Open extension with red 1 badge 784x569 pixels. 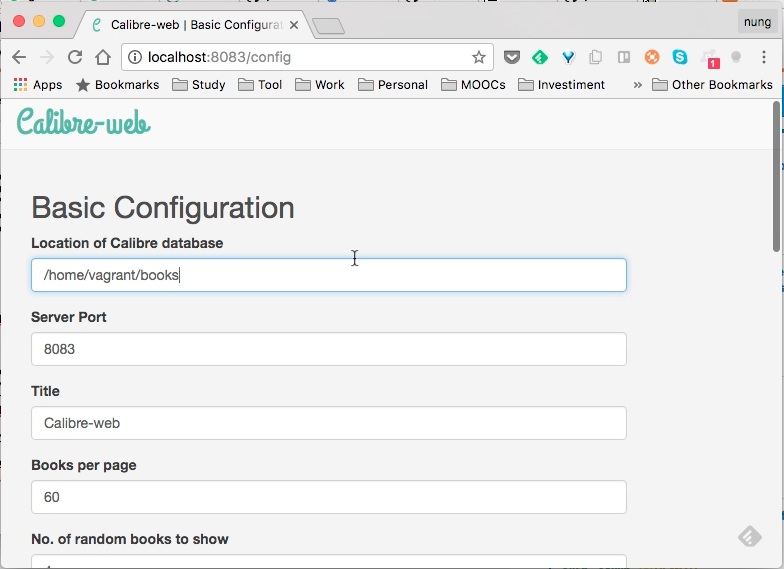tap(710, 58)
